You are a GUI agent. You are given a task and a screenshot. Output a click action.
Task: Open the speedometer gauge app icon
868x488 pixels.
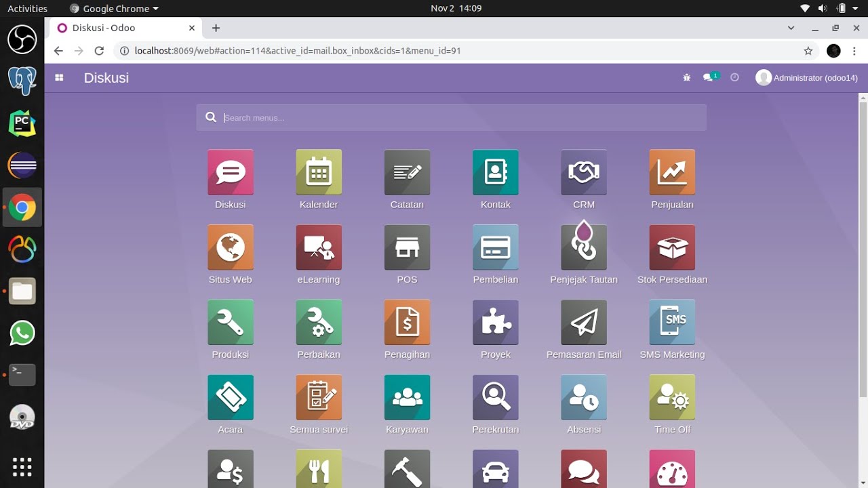point(672,469)
